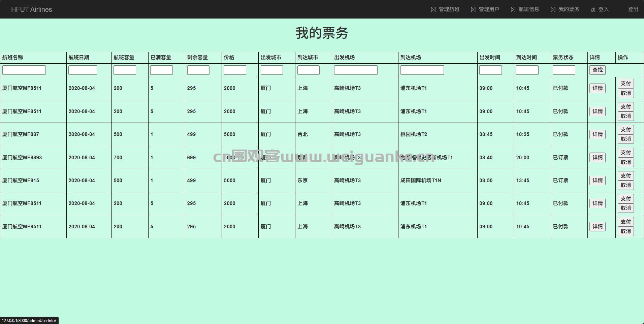Focus the 航班名称 filter input box
This screenshot has height=324, width=644.
24,70
